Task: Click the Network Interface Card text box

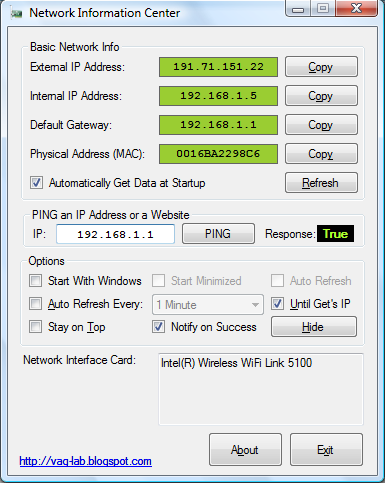Action: pyautogui.click(x=261, y=389)
